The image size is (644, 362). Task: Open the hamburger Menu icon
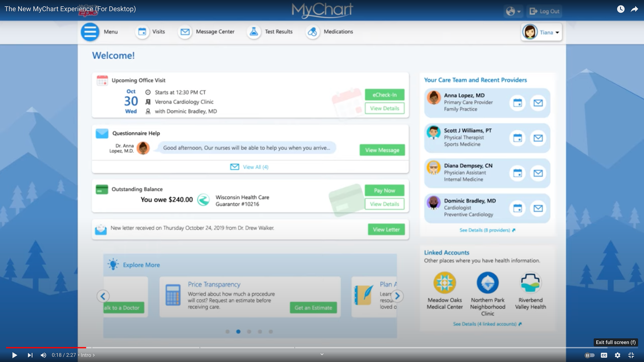(90, 32)
